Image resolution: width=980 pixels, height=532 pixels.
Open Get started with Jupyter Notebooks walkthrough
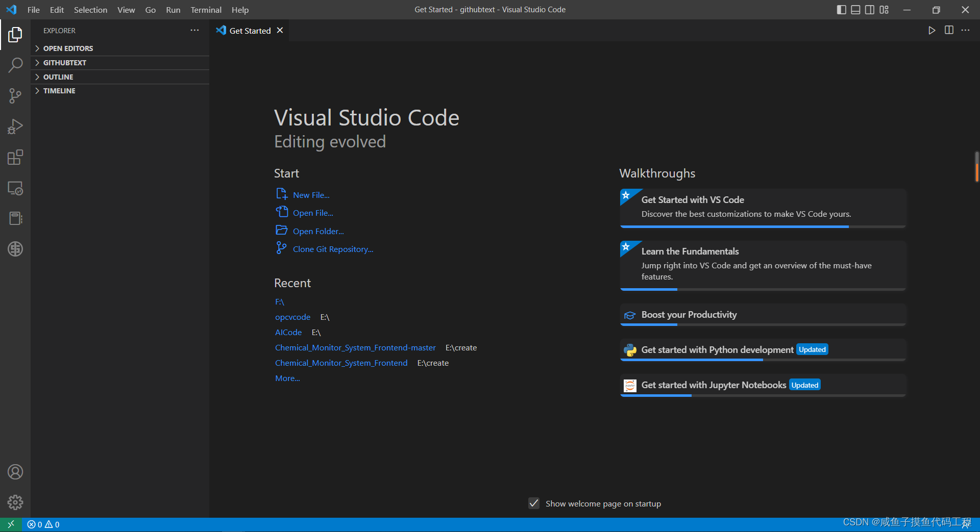(763, 385)
